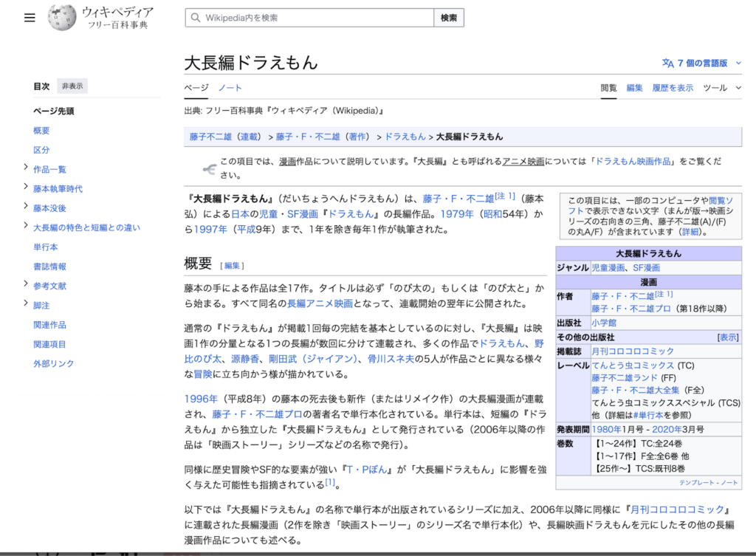Viewport: 756px width, 556px height.
Task: Expand the 参考文献 contents entry
Action: 27,286
